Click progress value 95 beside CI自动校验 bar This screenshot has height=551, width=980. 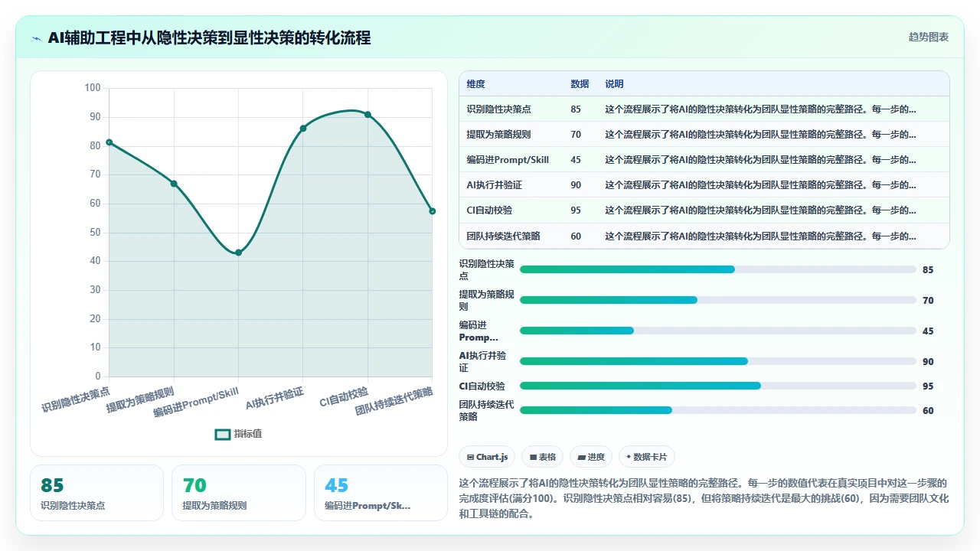[928, 386]
